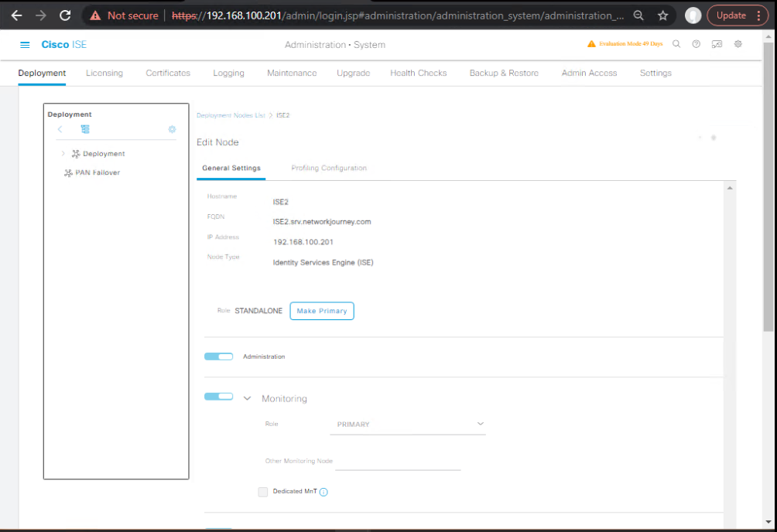
Task: Open the Logging tab
Action: 228,73
